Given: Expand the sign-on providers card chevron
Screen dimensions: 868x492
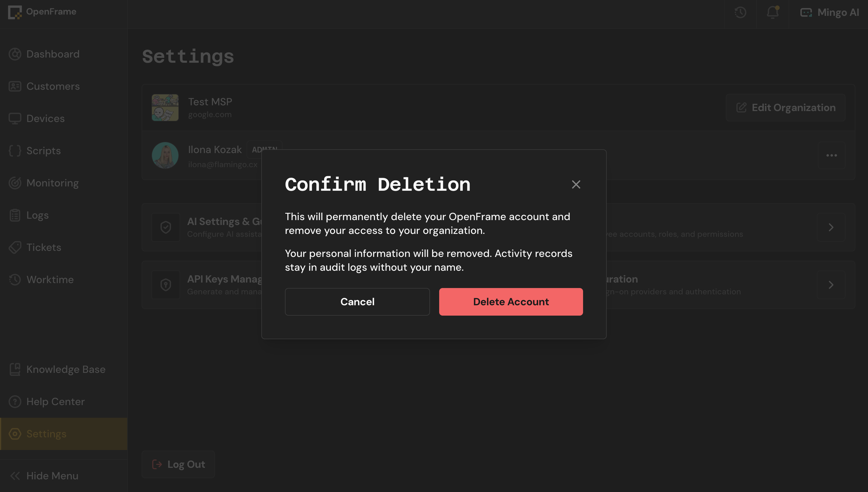Looking at the screenshot, I should pyautogui.click(x=831, y=285).
